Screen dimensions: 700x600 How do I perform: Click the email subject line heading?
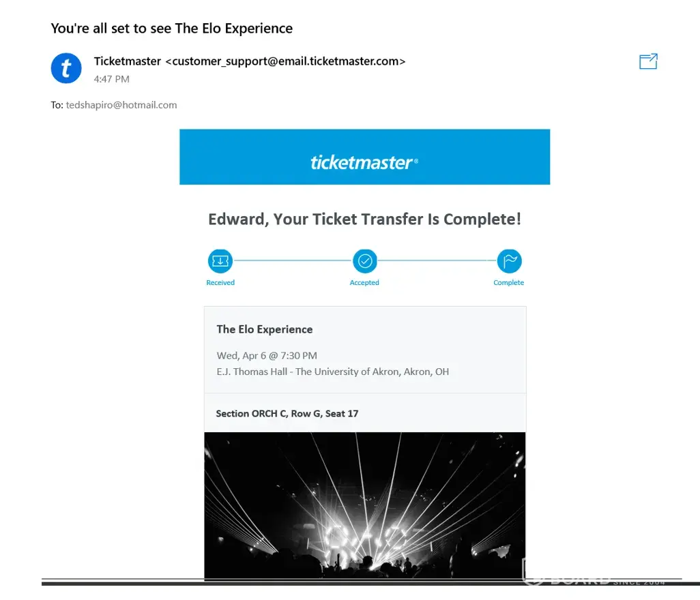[x=172, y=29]
